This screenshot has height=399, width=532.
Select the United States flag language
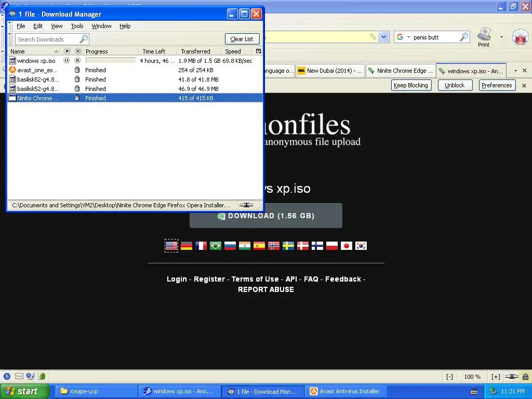click(x=171, y=246)
